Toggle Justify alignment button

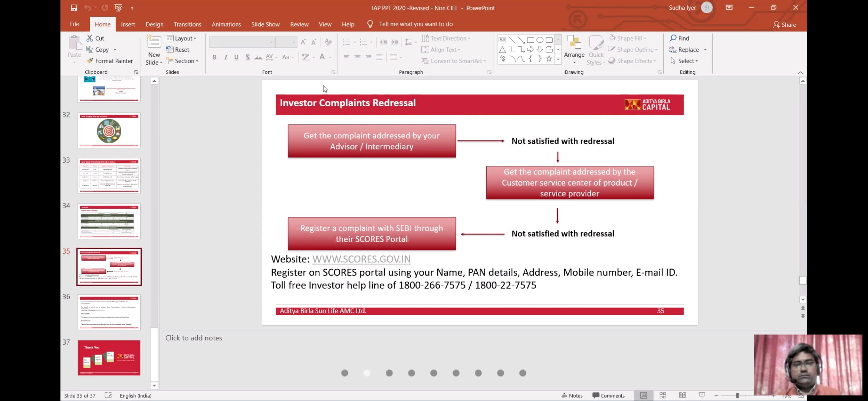click(379, 57)
